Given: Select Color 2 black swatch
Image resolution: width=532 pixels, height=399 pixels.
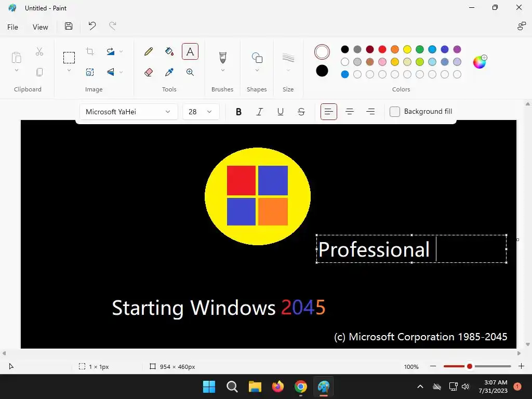Looking at the screenshot, I should (x=322, y=71).
